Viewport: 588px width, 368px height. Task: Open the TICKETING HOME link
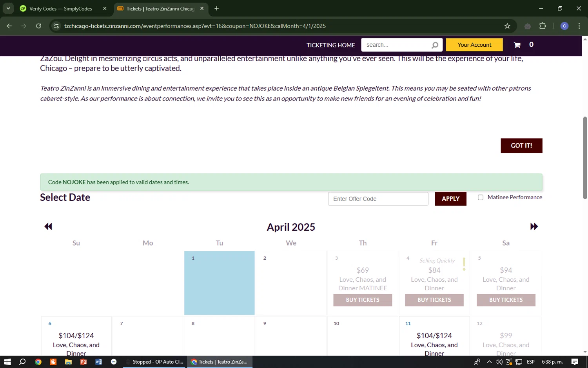[330, 45]
